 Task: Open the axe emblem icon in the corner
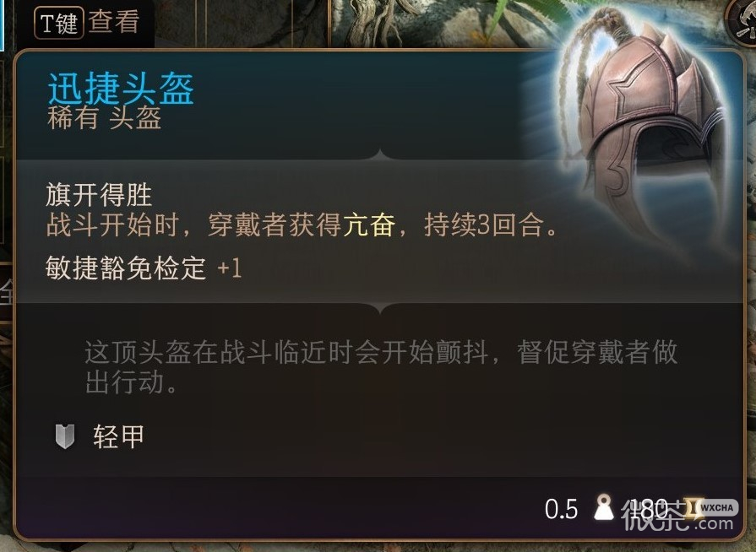743,23
